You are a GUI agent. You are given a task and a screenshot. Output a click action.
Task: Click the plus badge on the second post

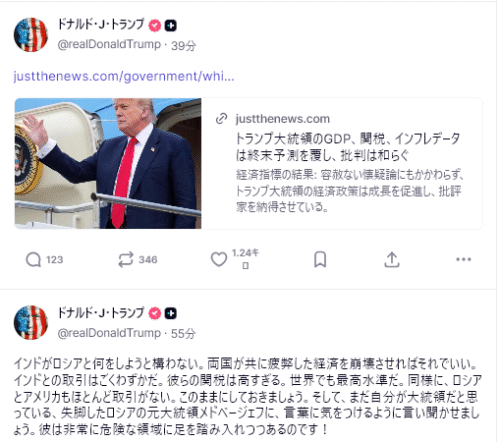[x=171, y=313]
